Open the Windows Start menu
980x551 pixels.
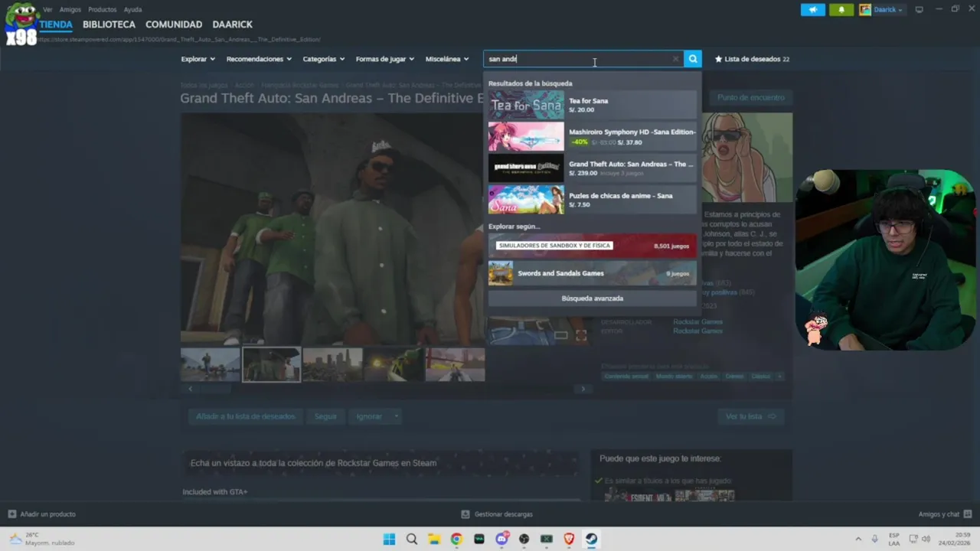(389, 539)
